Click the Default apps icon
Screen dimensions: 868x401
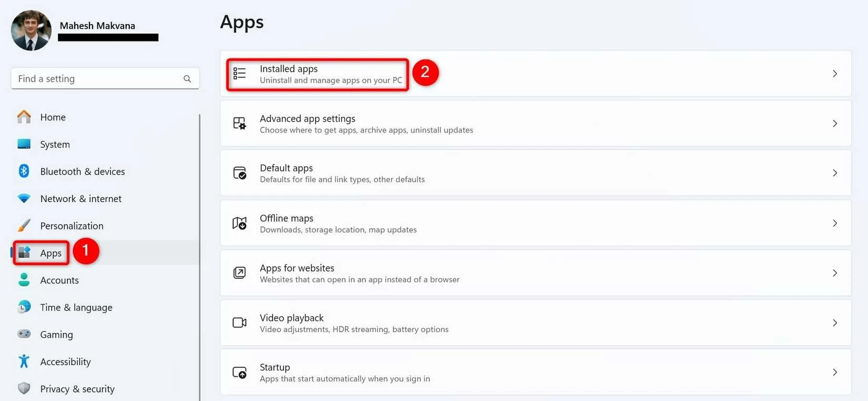[239, 173]
